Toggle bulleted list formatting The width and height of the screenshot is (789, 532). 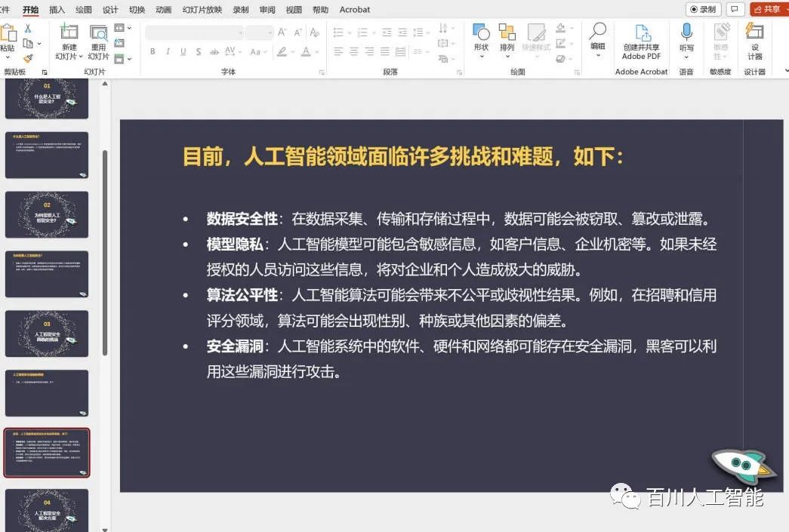tap(339, 33)
